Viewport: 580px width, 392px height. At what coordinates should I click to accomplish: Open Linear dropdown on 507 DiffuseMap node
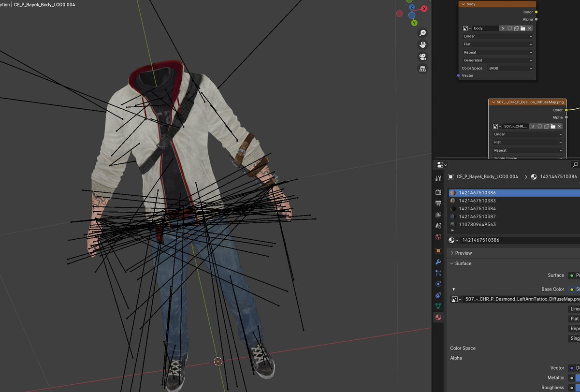(528, 134)
